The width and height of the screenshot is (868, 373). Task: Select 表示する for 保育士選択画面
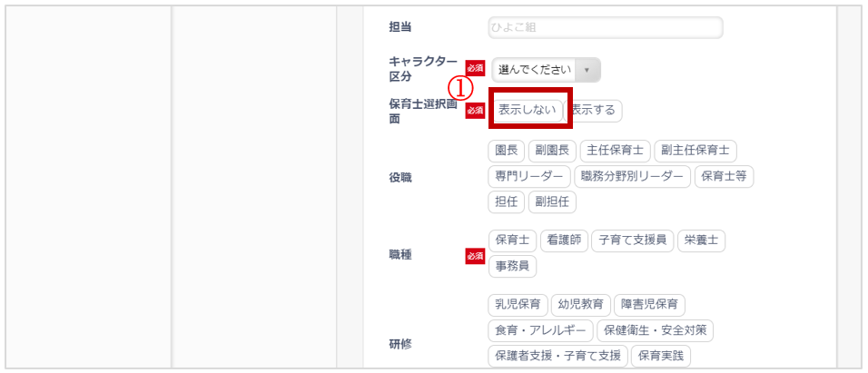pos(593,110)
